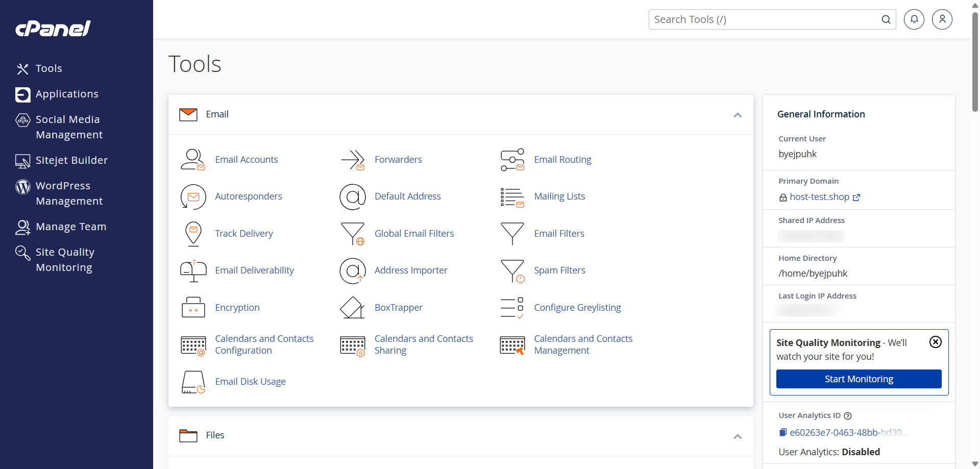Open the Email Accounts link
This screenshot has width=980, height=469.
[x=247, y=160]
